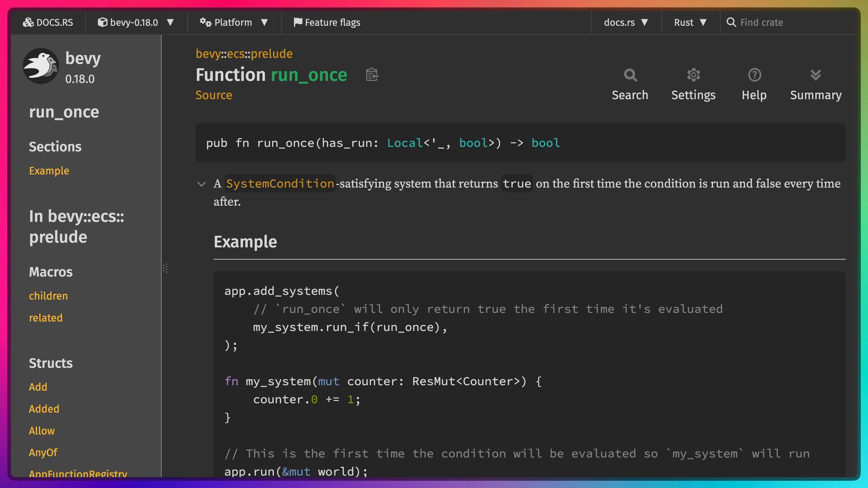Viewport: 868px width, 488px height.
Task: Expand the Platform dropdown menu
Action: point(234,22)
